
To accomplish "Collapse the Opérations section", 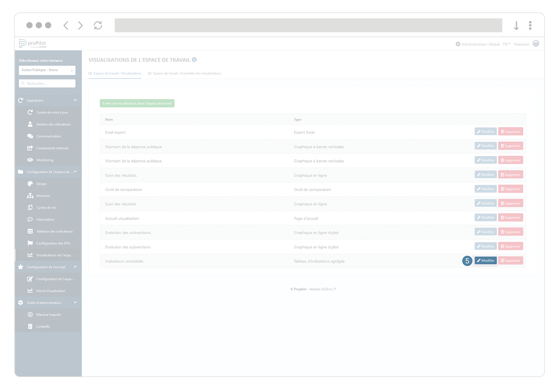I will (x=75, y=100).
